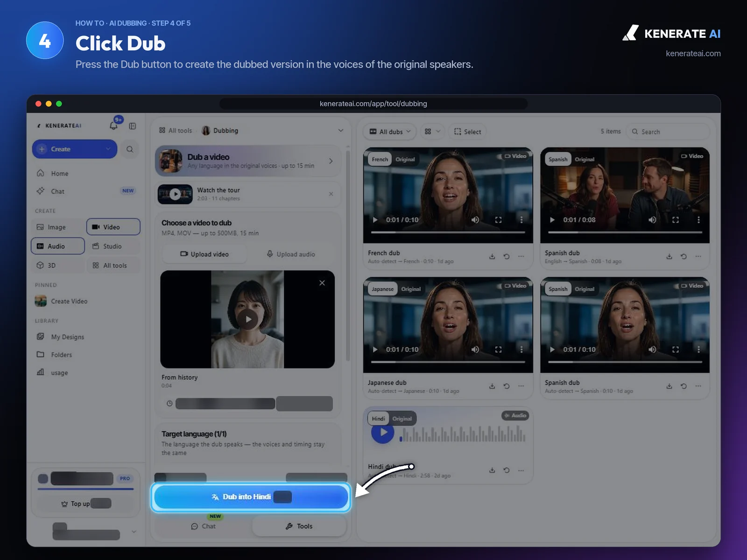Open more options for French dub card
The image size is (747, 560).
(521, 256)
